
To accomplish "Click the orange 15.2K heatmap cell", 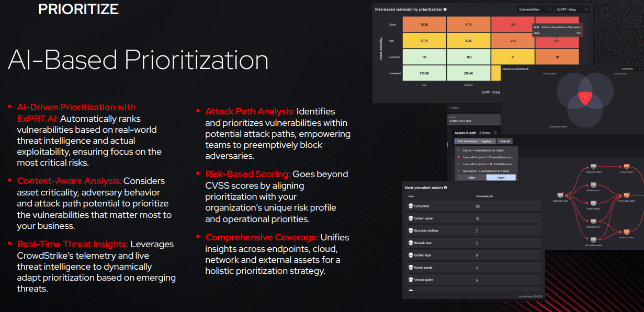I will click(x=424, y=24).
